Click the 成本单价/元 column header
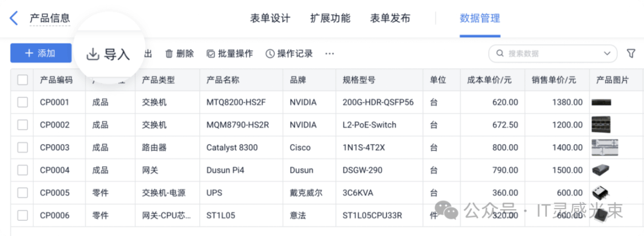Viewport: 644px width, 236px height. point(489,80)
